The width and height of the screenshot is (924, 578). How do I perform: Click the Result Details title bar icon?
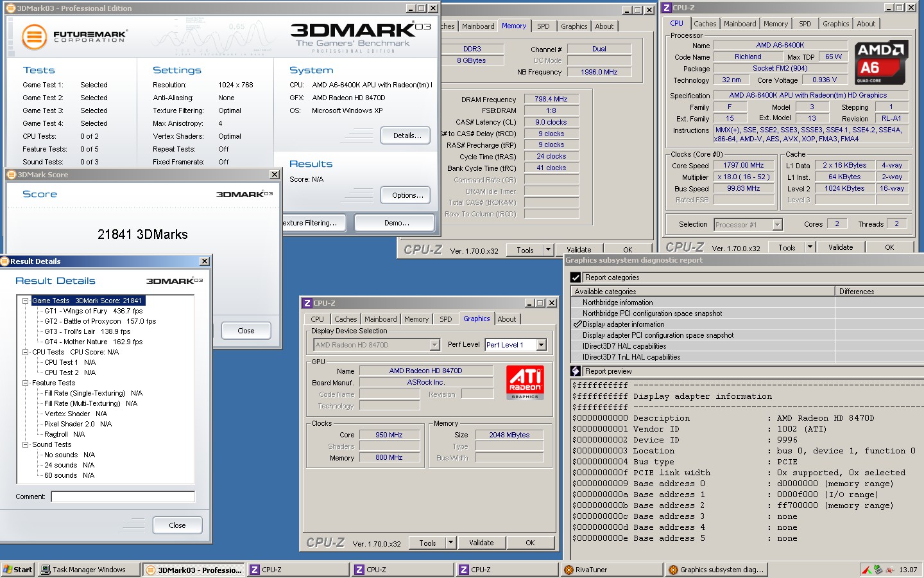pos(4,261)
